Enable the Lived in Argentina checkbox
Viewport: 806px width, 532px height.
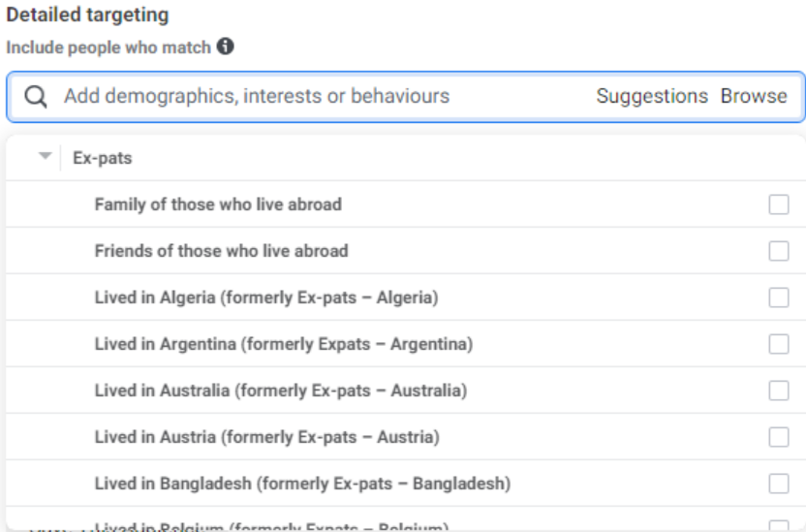pos(778,344)
